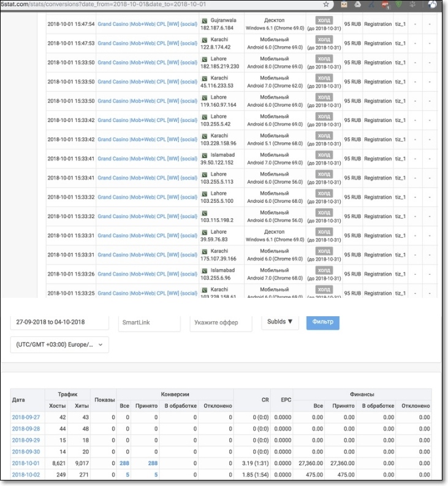Click the холд badge in the 103.115.198.2 row
448x486 pixels.
(x=324, y=212)
